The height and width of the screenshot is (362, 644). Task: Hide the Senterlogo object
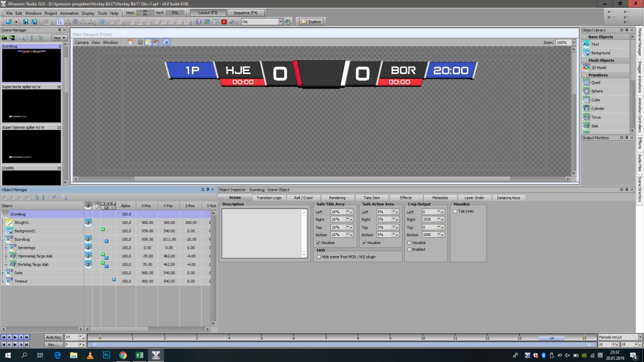88,247
